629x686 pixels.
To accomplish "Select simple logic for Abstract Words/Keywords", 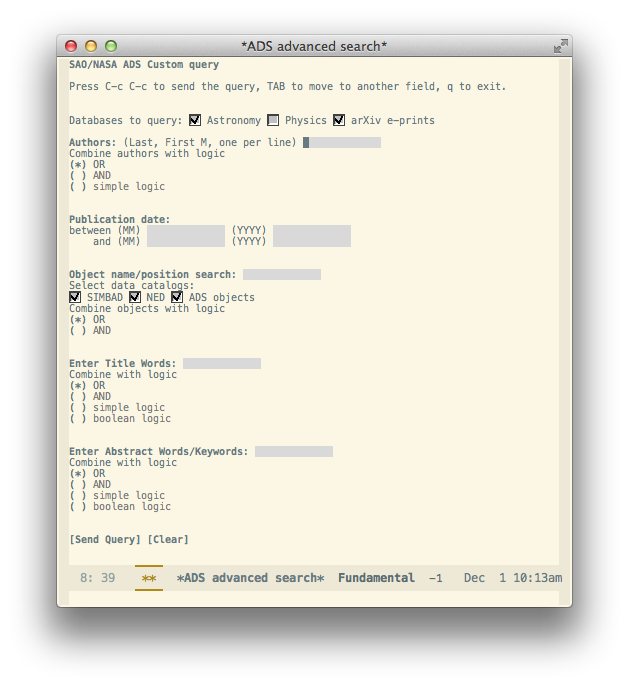I will click(78, 495).
